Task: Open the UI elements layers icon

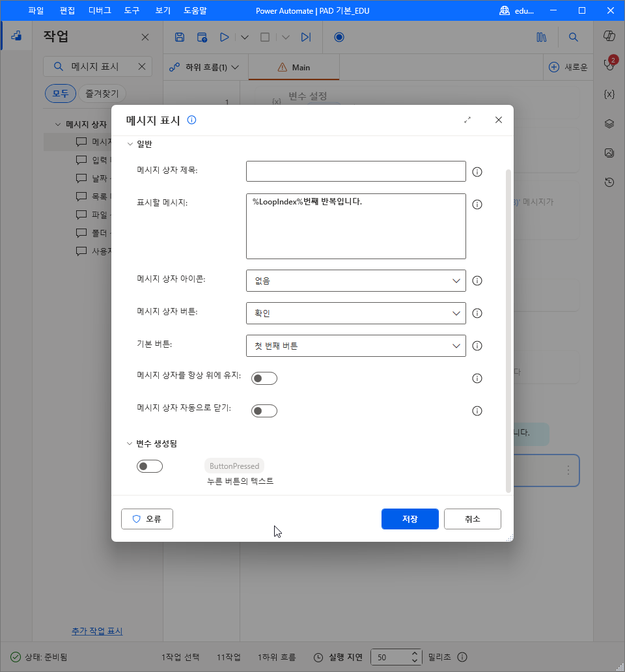Action: (x=609, y=124)
